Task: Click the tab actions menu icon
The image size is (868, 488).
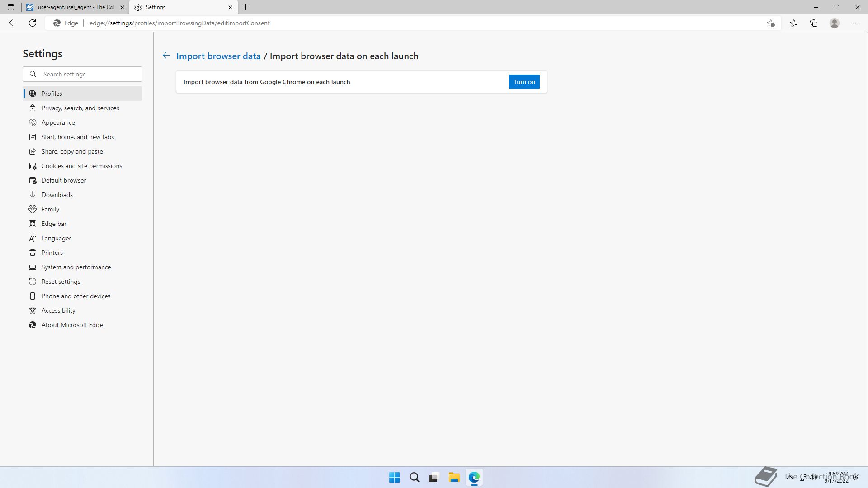Action: tap(11, 7)
